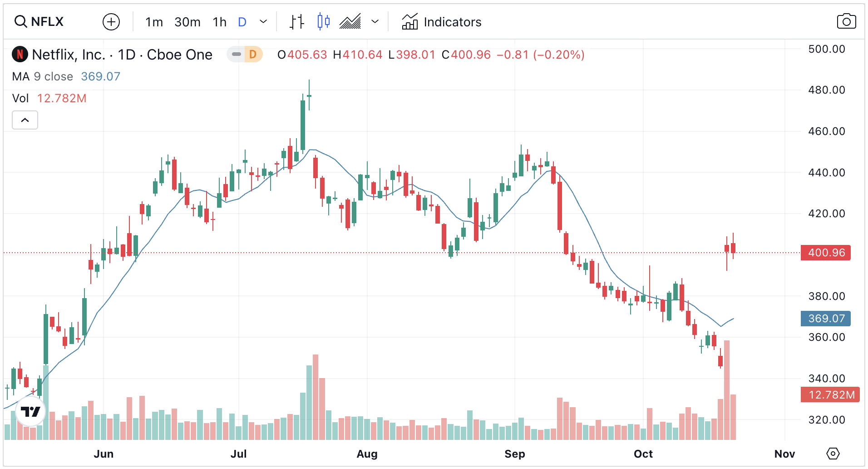The height and width of the screenshot is (469, 868).
Task: Open chart settings gear icon
Action: pos(833,454)
